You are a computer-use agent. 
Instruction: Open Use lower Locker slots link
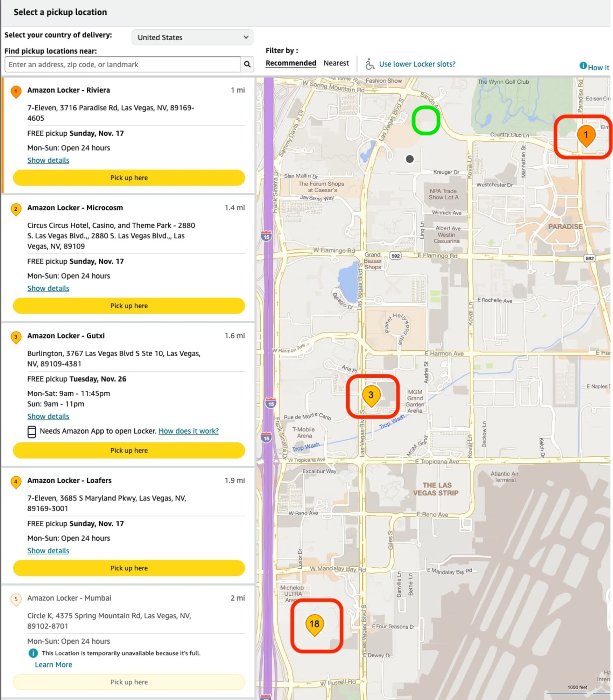(417, 64)
